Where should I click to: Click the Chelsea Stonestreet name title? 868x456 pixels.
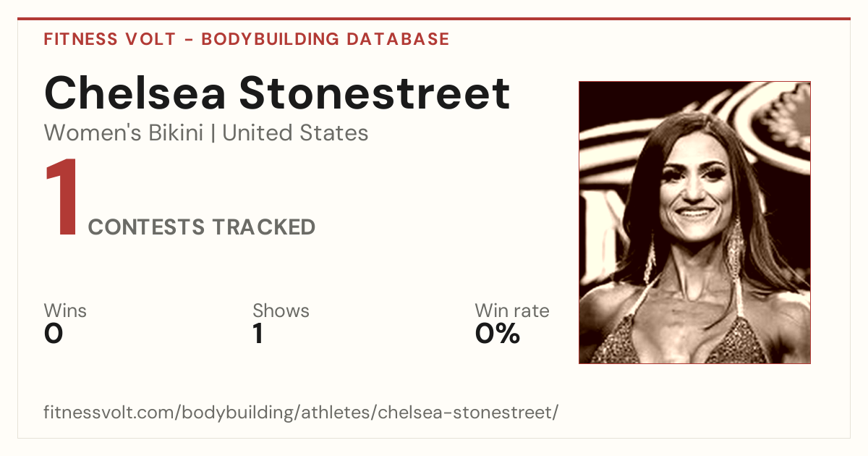click(x=277, y=93)
